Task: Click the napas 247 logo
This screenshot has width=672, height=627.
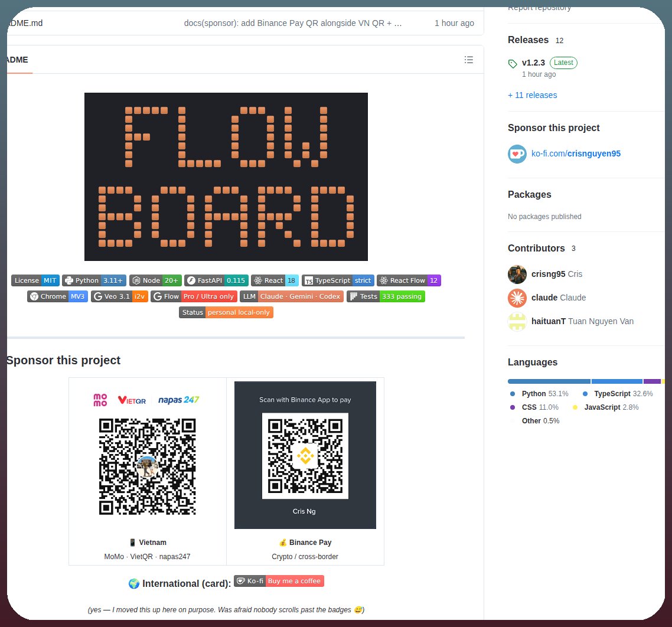Action: pyautogui.click(x=179, y=400)
